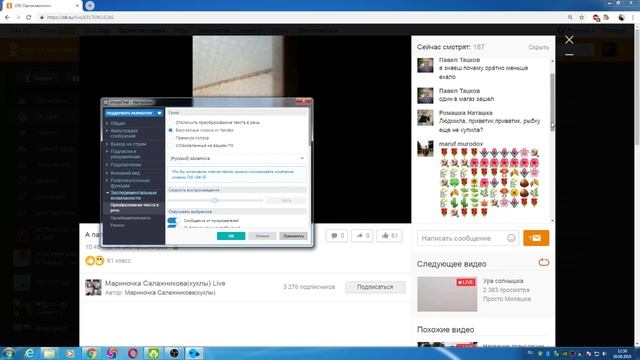This screenshot has height=360, width=640.
Task: Click the reaction emojis beside 61 класс
Action: pyautogui.click(x=95, y=260)
